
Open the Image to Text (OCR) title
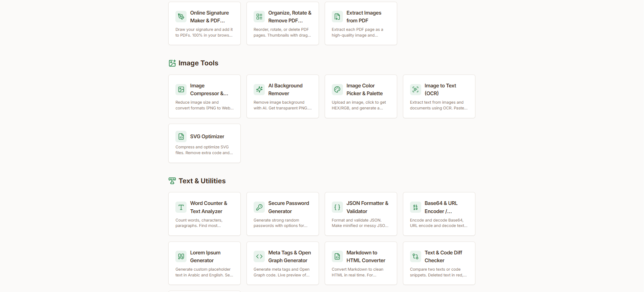coord(441,89)
